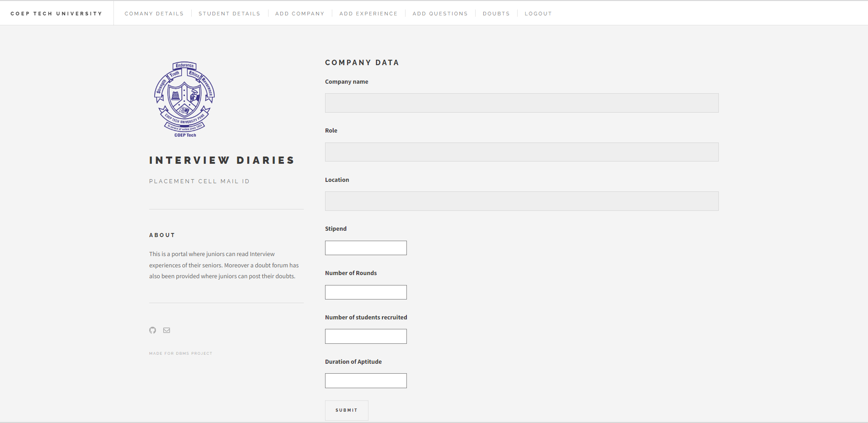
Task: Click the Location field label
Action: point(337,180)
